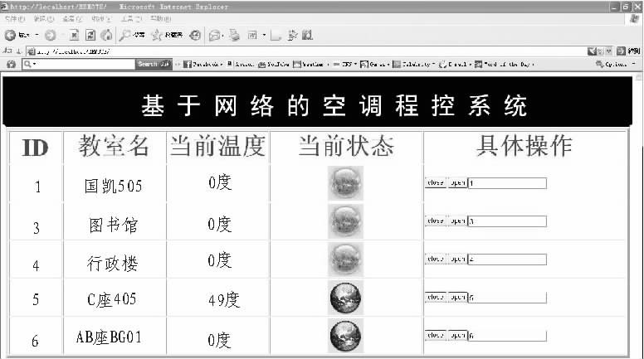Click the History icon in toolbar

195,36
